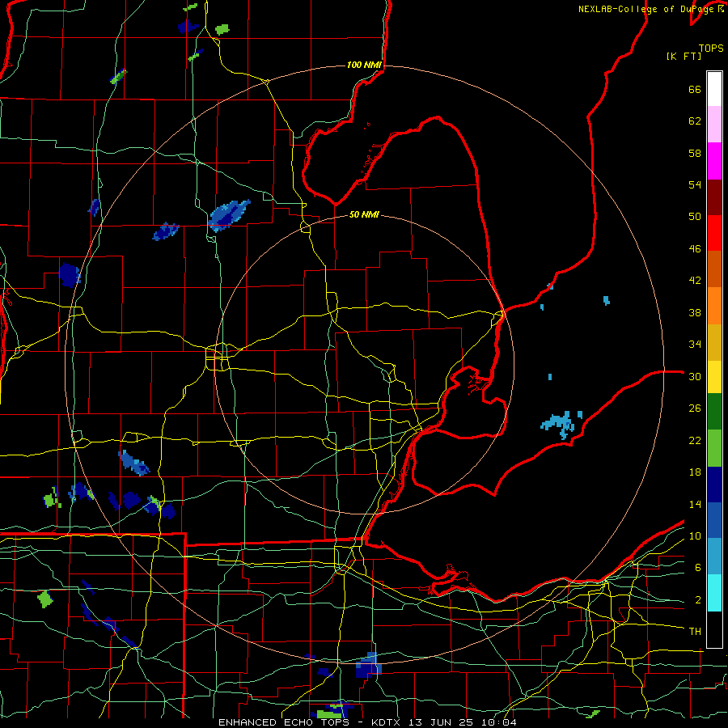Click the white 66+ K FT color swatch

click(714, 89)
